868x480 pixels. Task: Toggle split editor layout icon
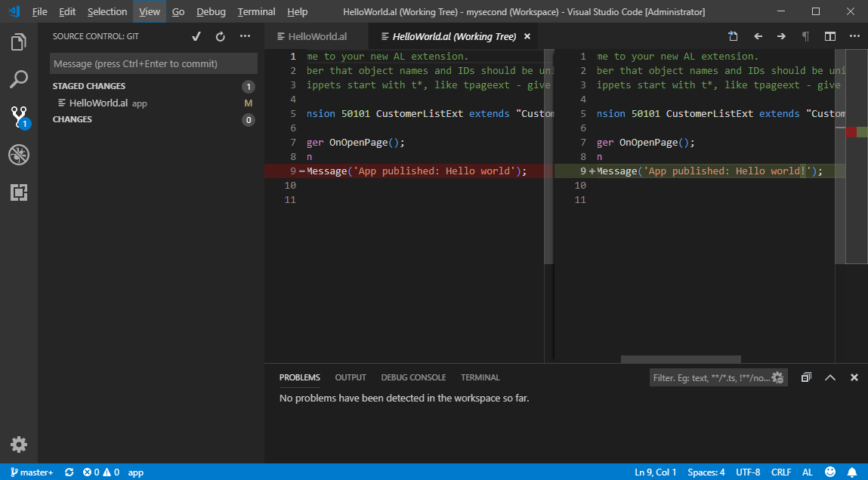click(829, 36)
